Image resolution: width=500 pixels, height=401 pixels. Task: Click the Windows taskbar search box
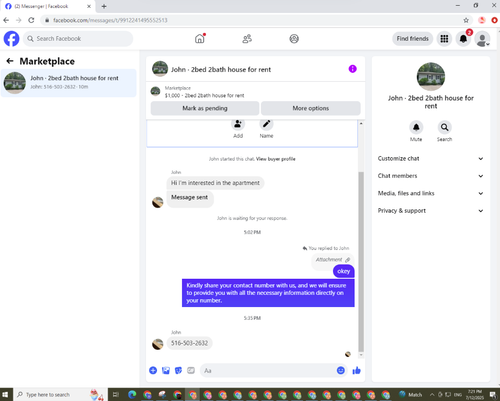pos(60,394)
